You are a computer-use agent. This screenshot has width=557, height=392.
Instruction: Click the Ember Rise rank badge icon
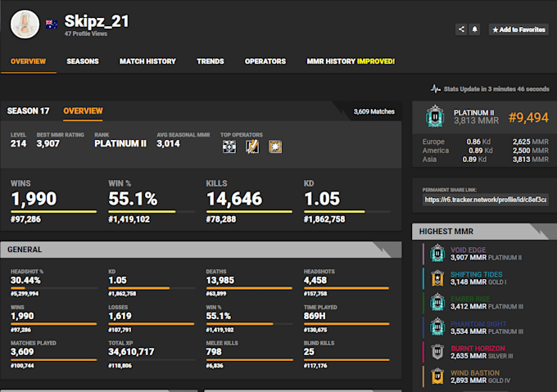(x=437, y=302)
